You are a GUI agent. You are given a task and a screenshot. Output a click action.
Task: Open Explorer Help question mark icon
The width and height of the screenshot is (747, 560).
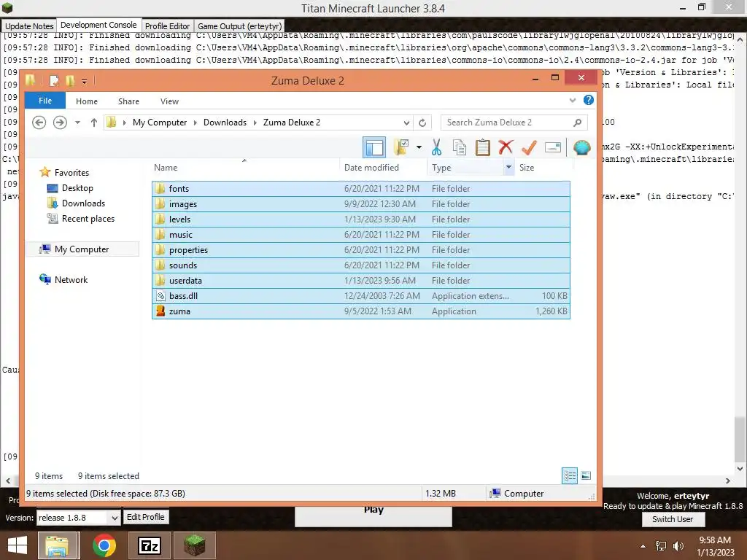[589, 100]
